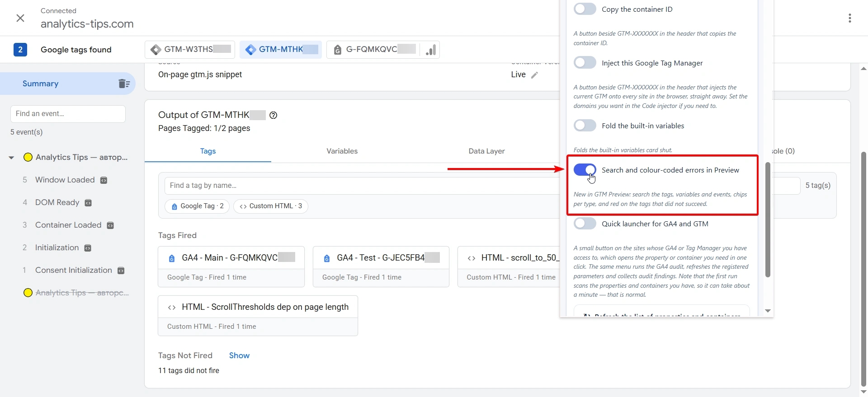Image resolution: width=868 pixels, height=397 pixels.
Task: Click the settings popup scrollbar down arrow
Action: (768, 311)
